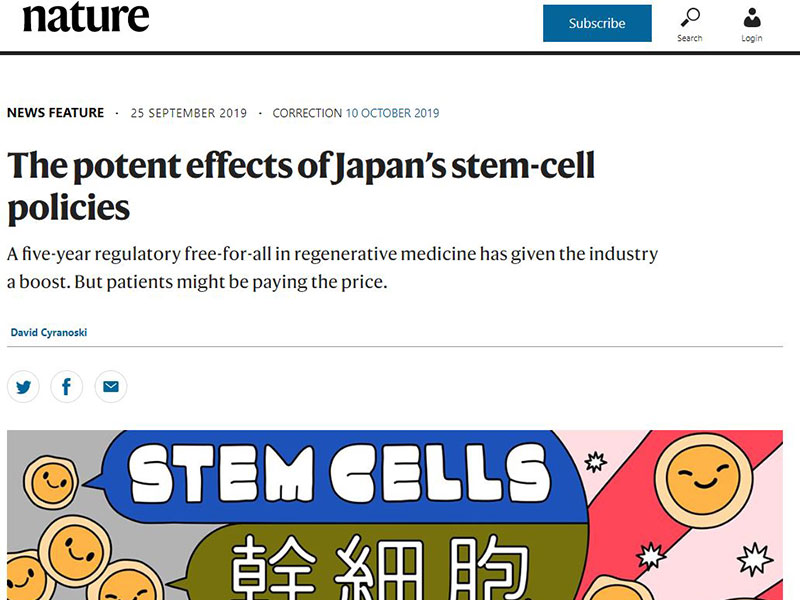Open the Login person icon
This screenshot has width=800, height=600.
coord(752,18)
